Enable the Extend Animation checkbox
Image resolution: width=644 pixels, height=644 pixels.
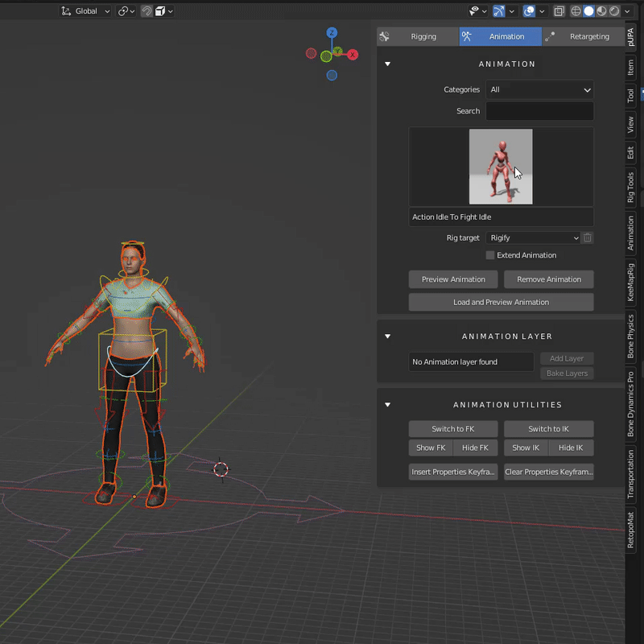coord(489,255)
